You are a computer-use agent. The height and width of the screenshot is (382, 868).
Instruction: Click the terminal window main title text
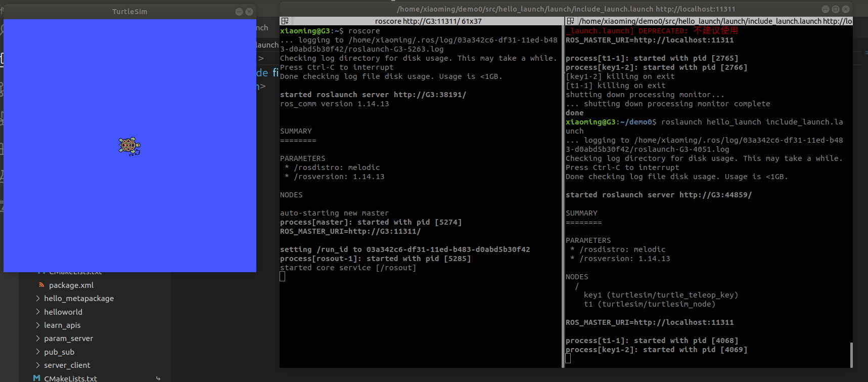coord(566,9)
